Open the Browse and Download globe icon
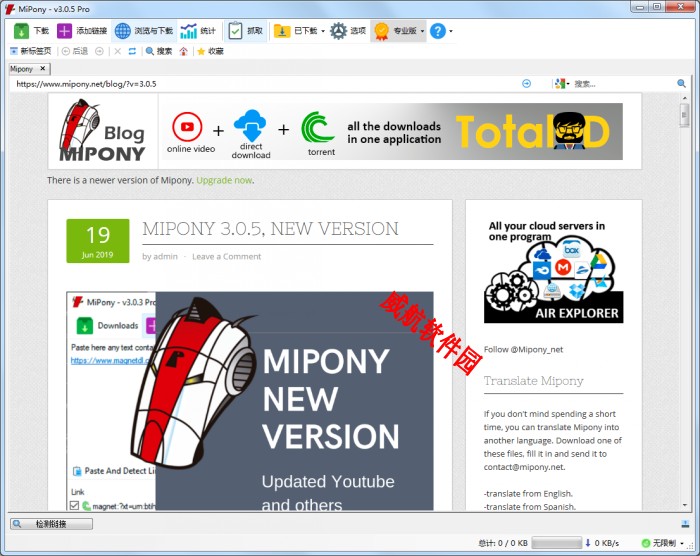Viewport: 700px width, 556px height. [122, 31]
